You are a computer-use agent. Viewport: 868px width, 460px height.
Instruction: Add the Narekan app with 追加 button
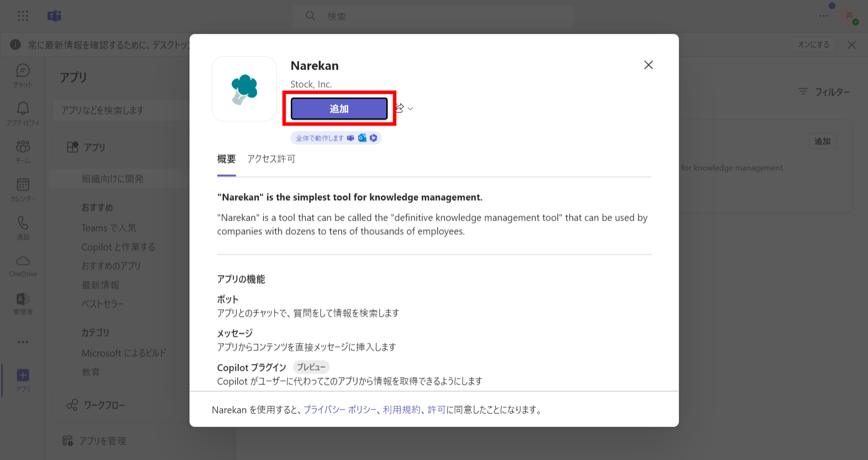click(x=339, y=109)
